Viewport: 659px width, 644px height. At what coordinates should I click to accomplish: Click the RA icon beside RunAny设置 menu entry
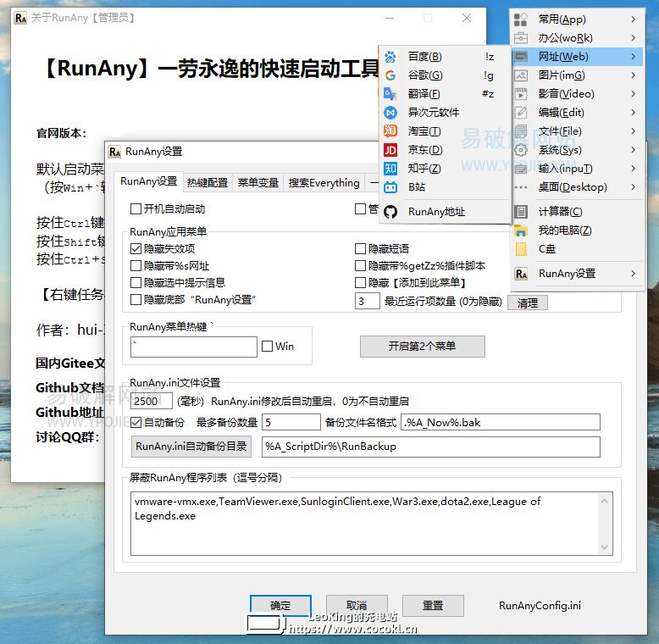(521, 274)
